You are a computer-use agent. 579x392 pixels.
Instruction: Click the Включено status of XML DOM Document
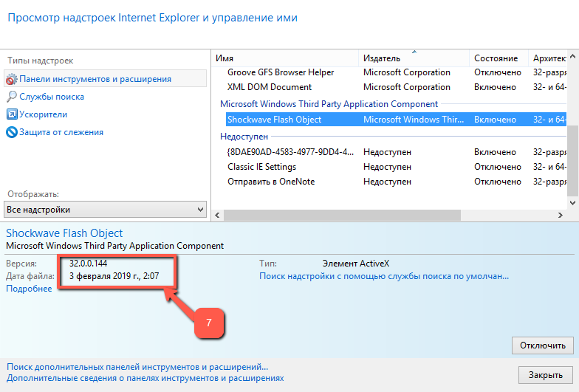coord(495,87)
